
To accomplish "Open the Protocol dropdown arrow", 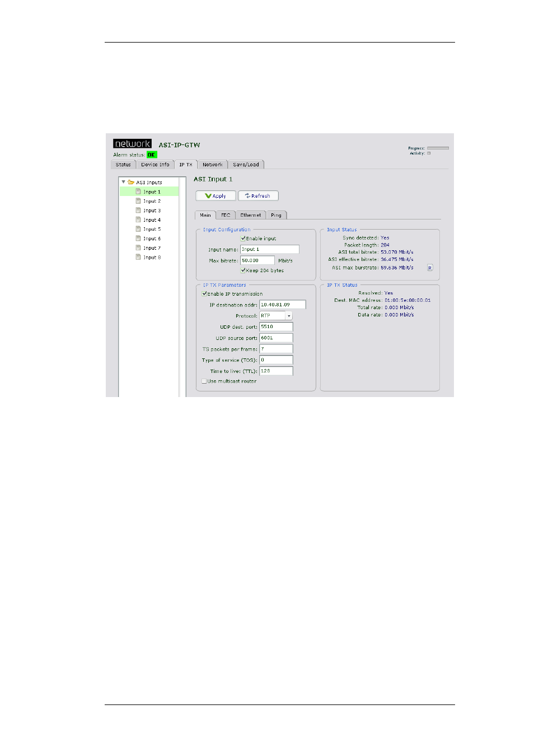I will [x=289, y=316].
